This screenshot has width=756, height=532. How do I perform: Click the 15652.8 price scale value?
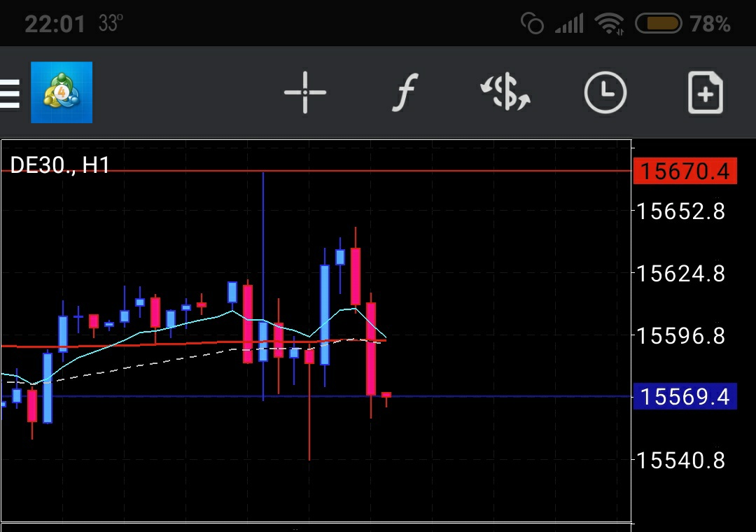[x=681, y=211]
